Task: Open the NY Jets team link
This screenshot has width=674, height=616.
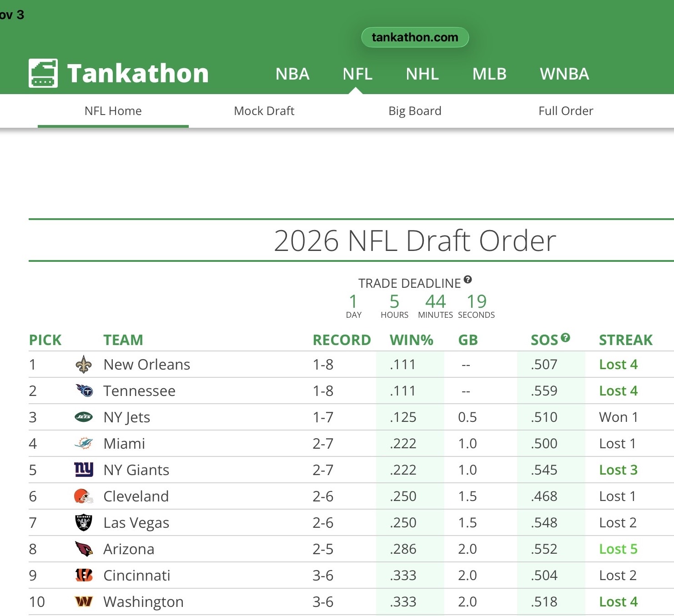Action: (127, 417)
